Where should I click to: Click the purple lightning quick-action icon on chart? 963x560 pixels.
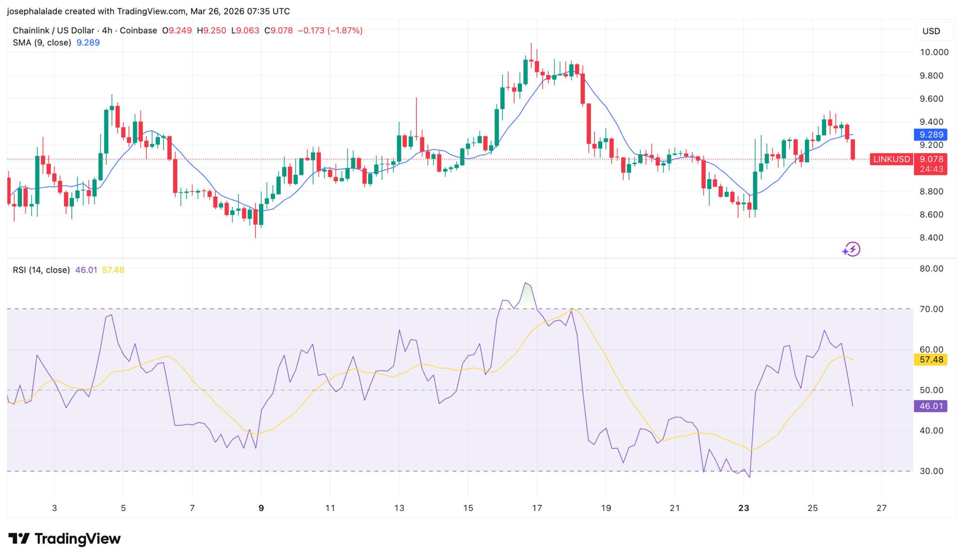pyautogui.click(x=852, y=250)
